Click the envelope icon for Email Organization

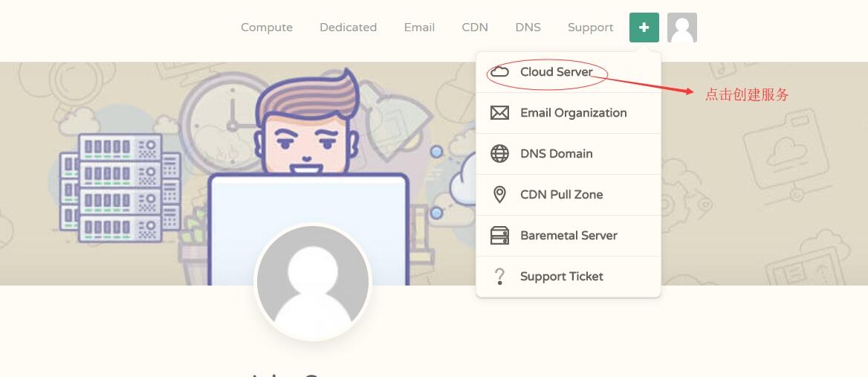tap(499, 113)
